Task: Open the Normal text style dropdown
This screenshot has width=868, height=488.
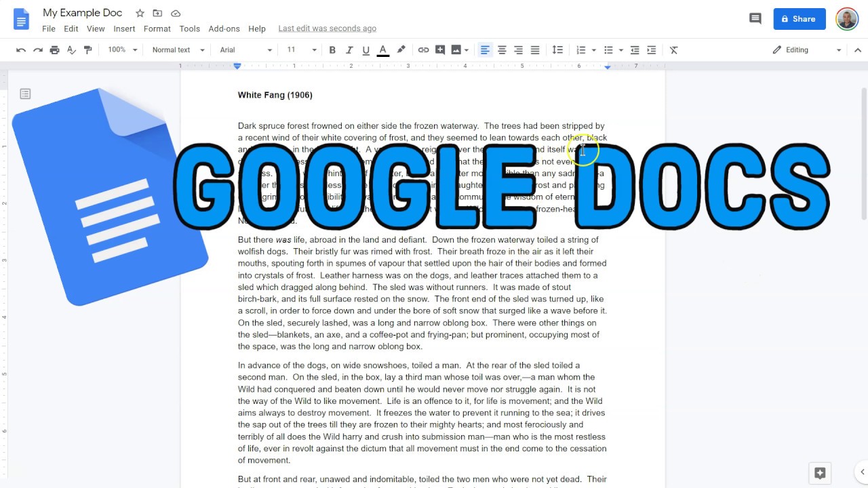Action: (178, 50)
